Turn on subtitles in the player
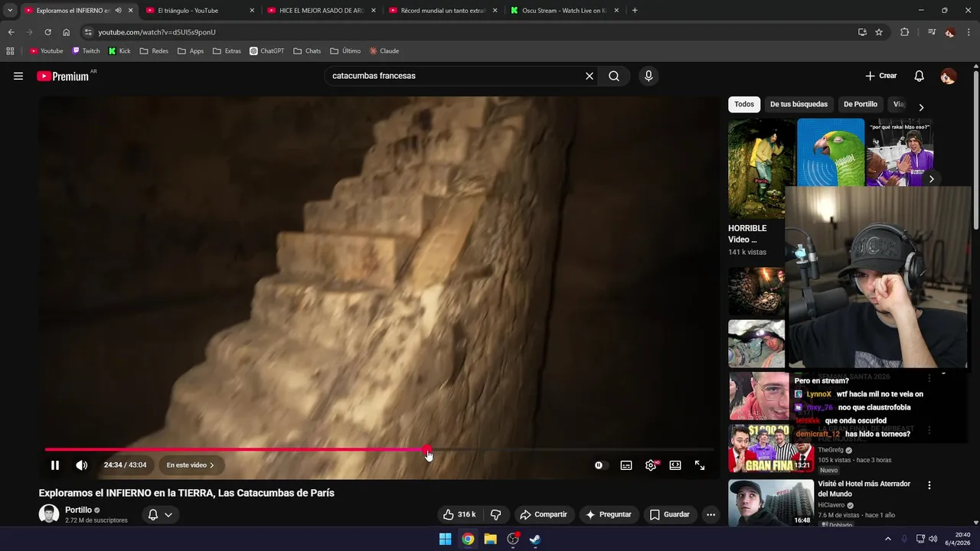 click(x=626, y=465)
